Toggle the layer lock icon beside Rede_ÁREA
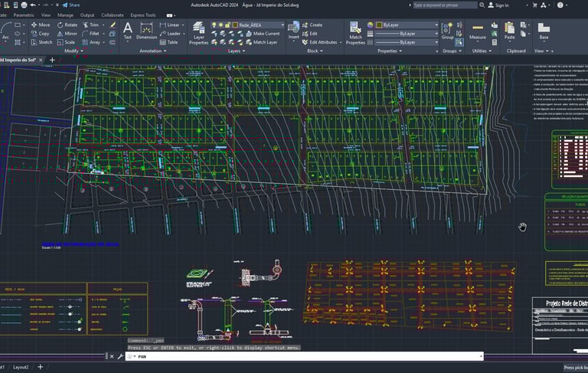The height and width of the screenshot is (373, 588). (x=229, y=25)
